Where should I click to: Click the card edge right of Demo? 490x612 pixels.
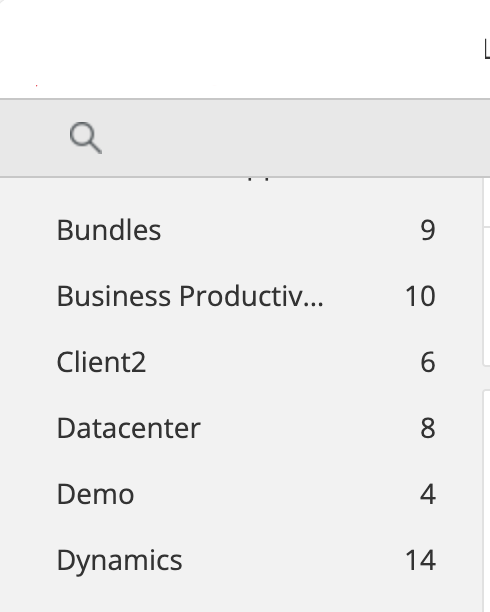pyautogui.click(x=487, y=501)
